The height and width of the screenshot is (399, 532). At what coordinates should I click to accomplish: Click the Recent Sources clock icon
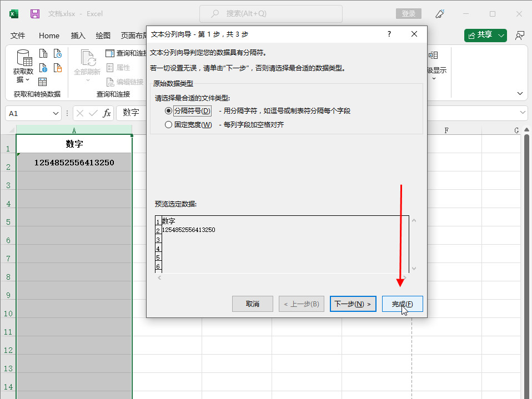coord(58,54)
